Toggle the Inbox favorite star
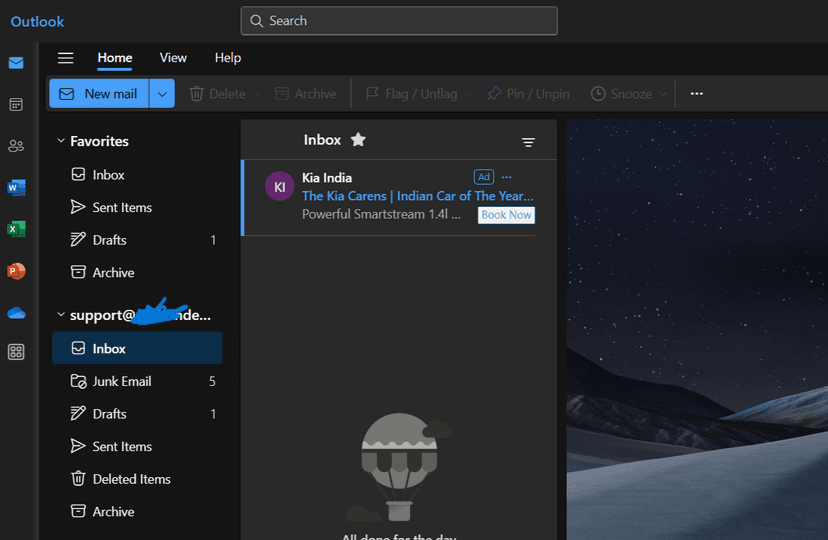 tap(358, 140)
